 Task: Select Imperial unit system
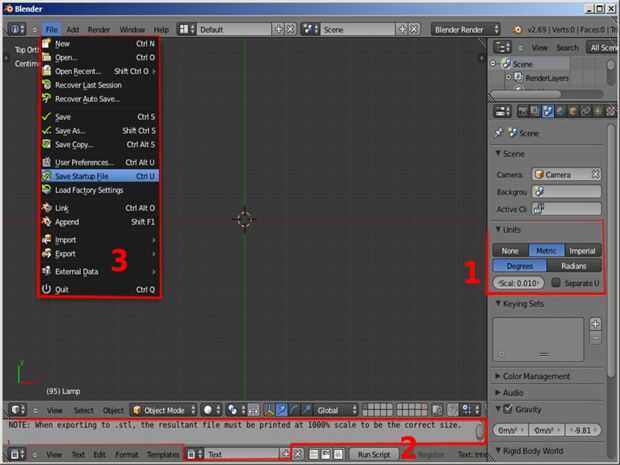coord(582,251)
